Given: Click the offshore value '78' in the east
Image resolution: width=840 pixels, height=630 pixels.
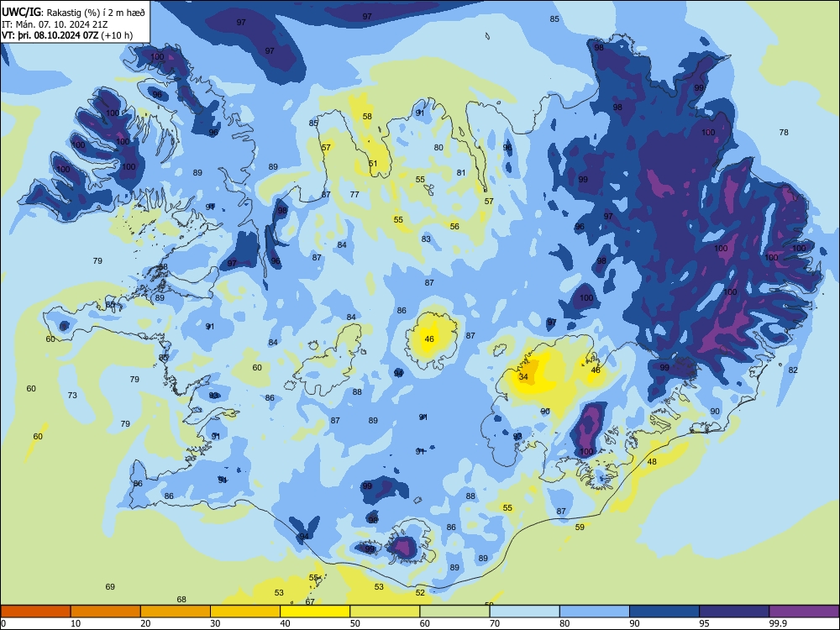Looking at the screenshot, I should coord(784,132).
